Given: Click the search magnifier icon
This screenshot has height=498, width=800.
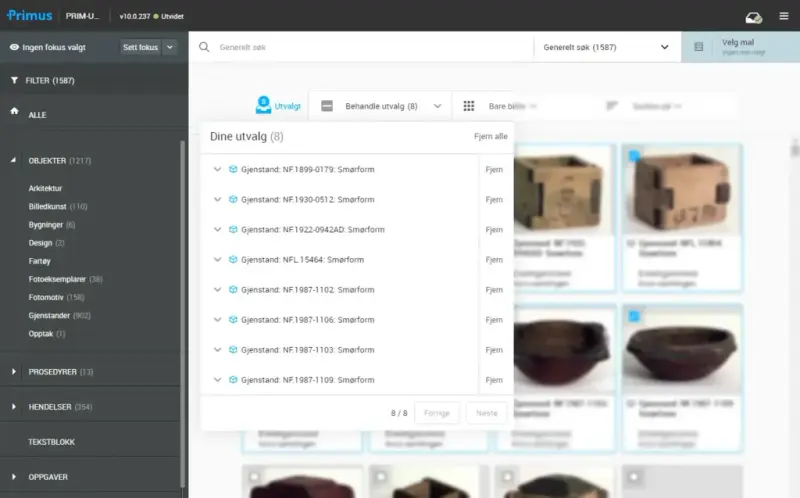Looking at the screenshot, I should (204, 47).
